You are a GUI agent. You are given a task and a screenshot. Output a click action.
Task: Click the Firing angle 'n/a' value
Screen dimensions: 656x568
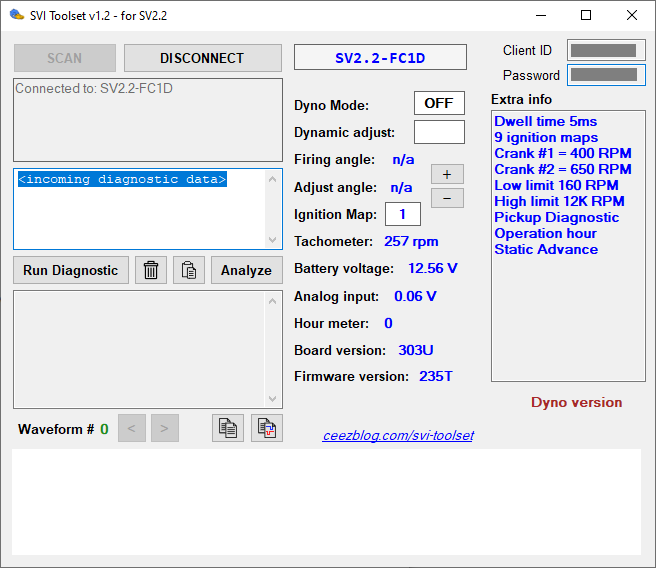pyautogui.click(x=403, y=159)
